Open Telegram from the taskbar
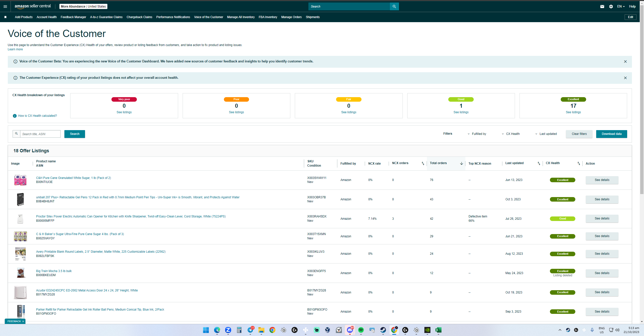Screen dimensions: 644x336 point(250,330)
